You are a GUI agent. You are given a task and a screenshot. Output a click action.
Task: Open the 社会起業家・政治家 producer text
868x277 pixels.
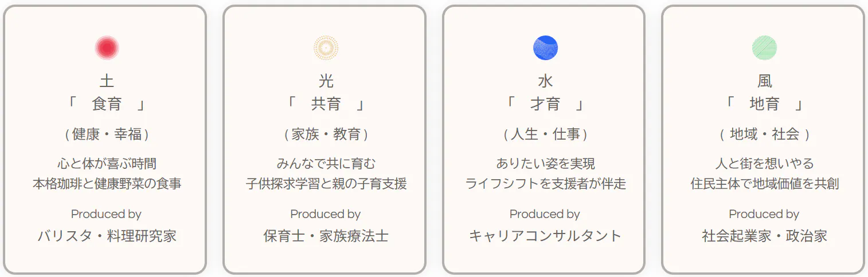pyautogui.click(x=764, y=236)
